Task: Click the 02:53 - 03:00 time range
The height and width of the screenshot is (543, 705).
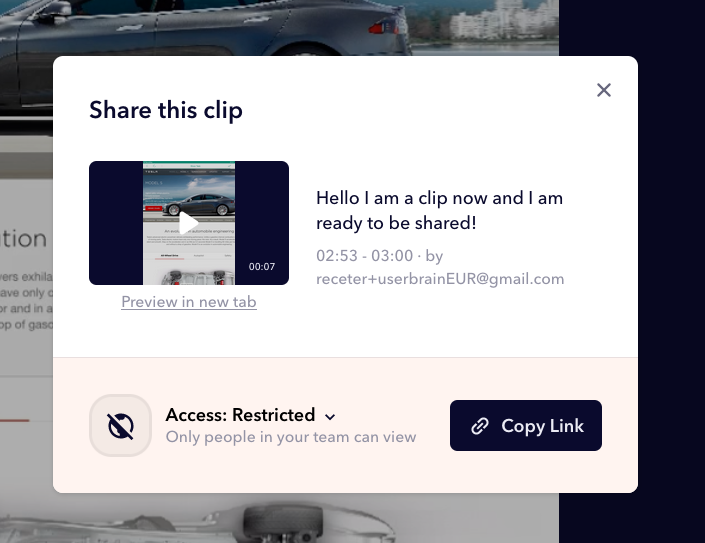Action: click(x=364, y=256)
